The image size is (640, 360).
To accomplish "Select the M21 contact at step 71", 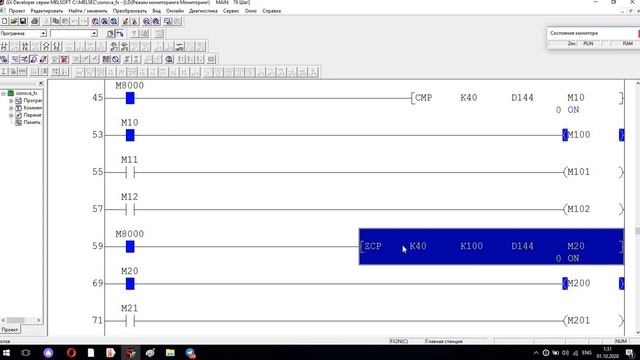I will (x=130, y=321).
